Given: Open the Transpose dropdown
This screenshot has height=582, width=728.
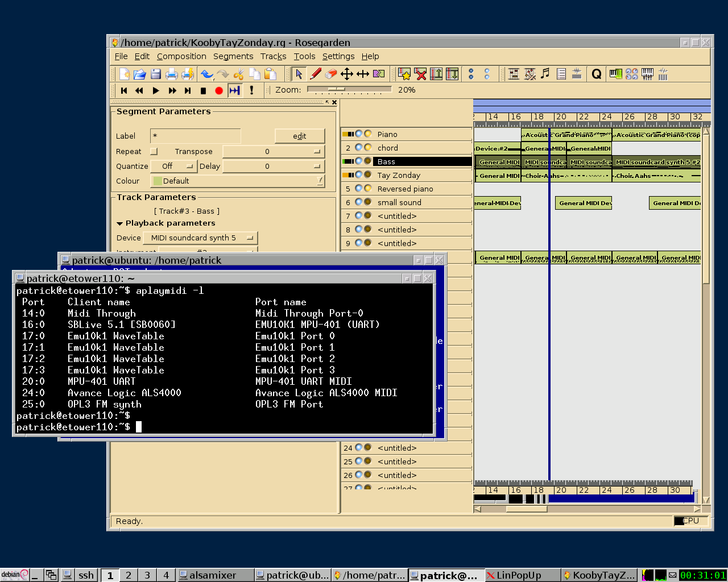Looking at the screenshot, I should tap(273, 151).
